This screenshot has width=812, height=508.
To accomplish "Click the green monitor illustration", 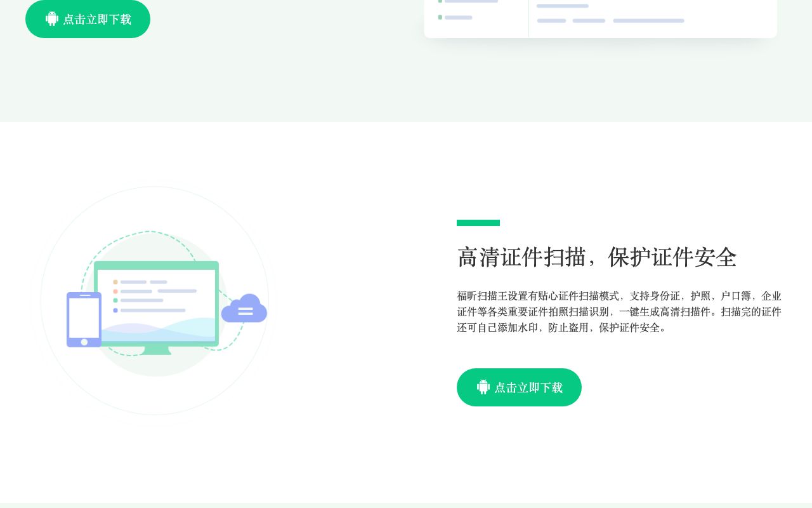I will pyautogui.click(x=157, y=307).
